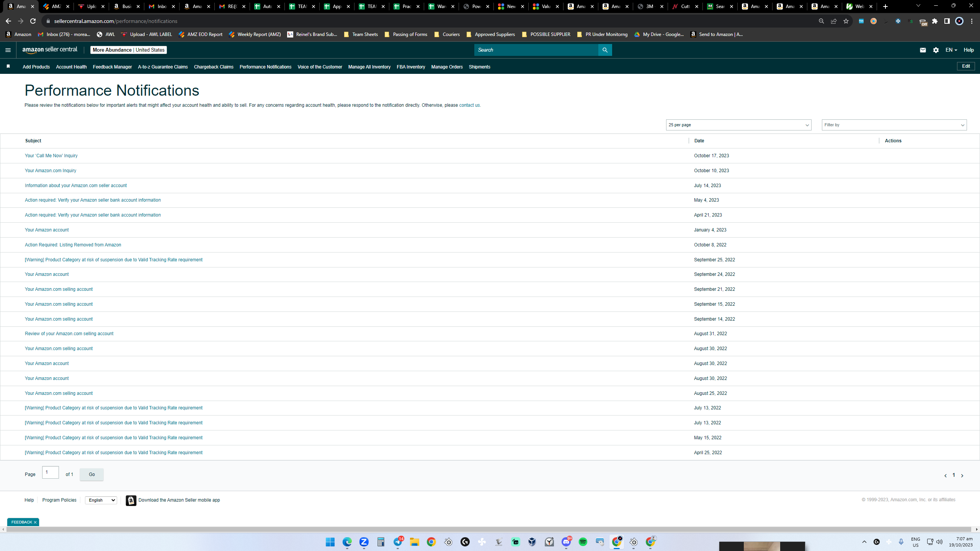Open the buyer messages envelope icon

(x=923, y=50)
